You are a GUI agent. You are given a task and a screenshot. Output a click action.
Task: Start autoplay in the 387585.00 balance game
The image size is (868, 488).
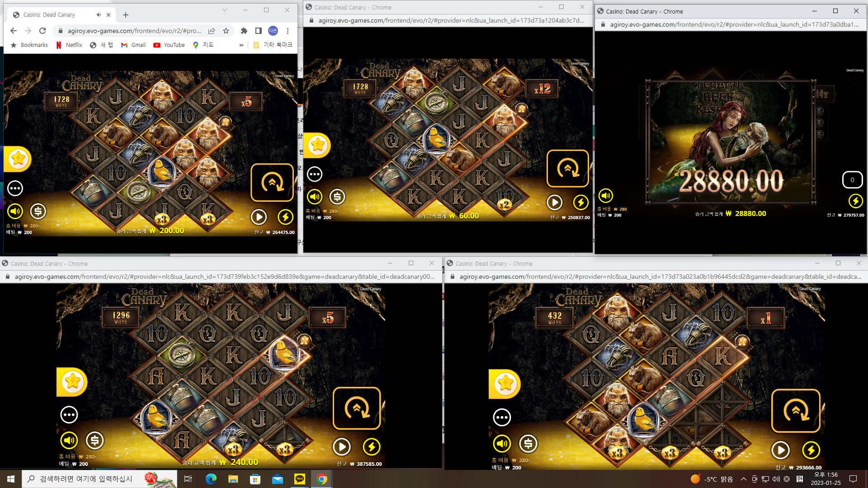coord(342,447)
